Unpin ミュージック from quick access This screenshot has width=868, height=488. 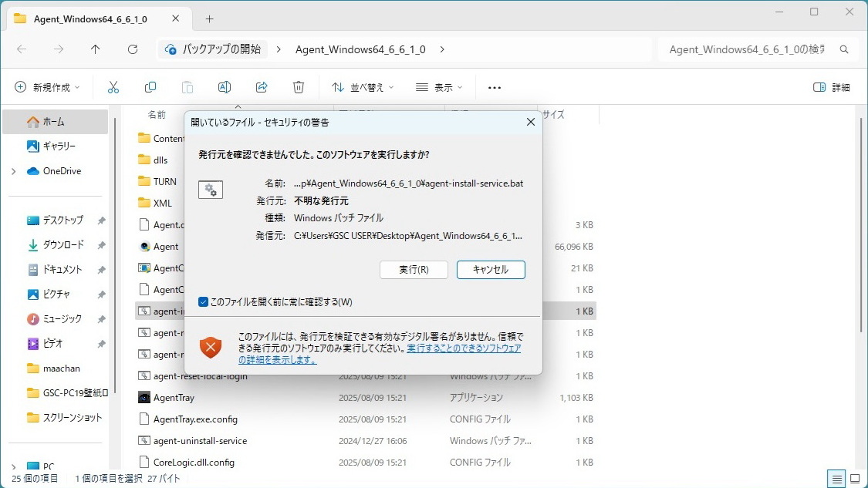pos(101,318)
